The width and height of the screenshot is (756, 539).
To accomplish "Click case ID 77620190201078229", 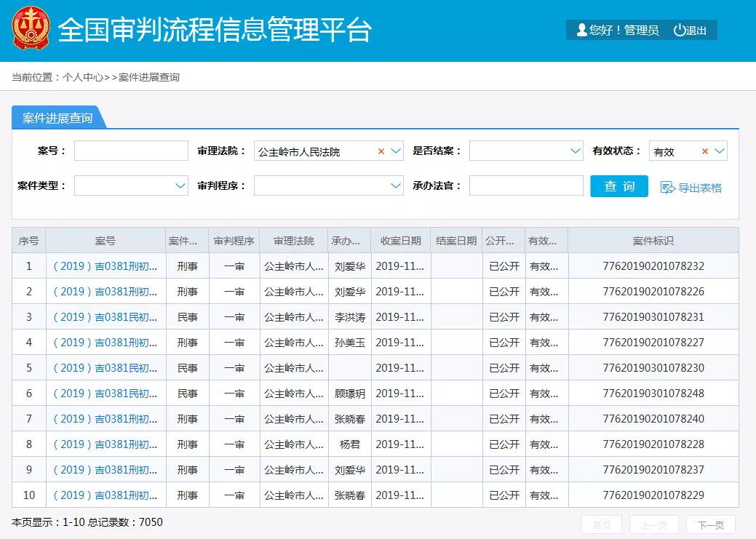I will pos(653,495).
